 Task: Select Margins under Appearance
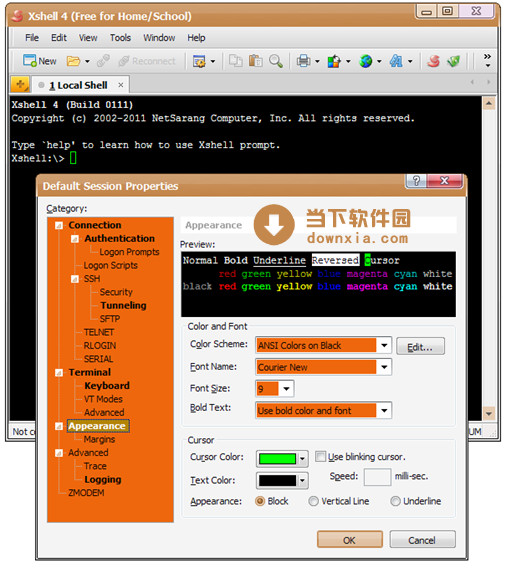tap(99, 439)
